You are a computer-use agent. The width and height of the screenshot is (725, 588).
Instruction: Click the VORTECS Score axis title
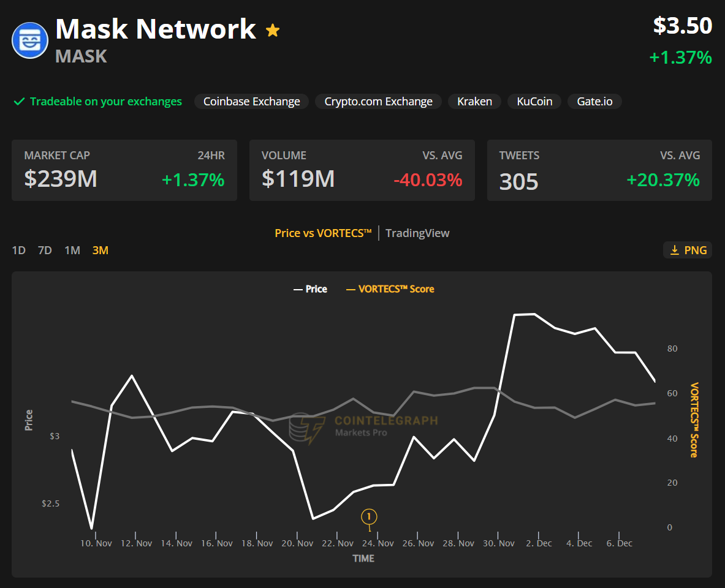(x=694, y=420)
